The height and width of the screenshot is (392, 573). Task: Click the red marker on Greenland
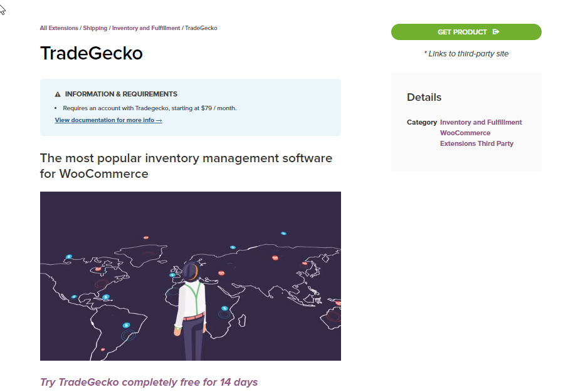pyautogui.click(x=146, y=237)
